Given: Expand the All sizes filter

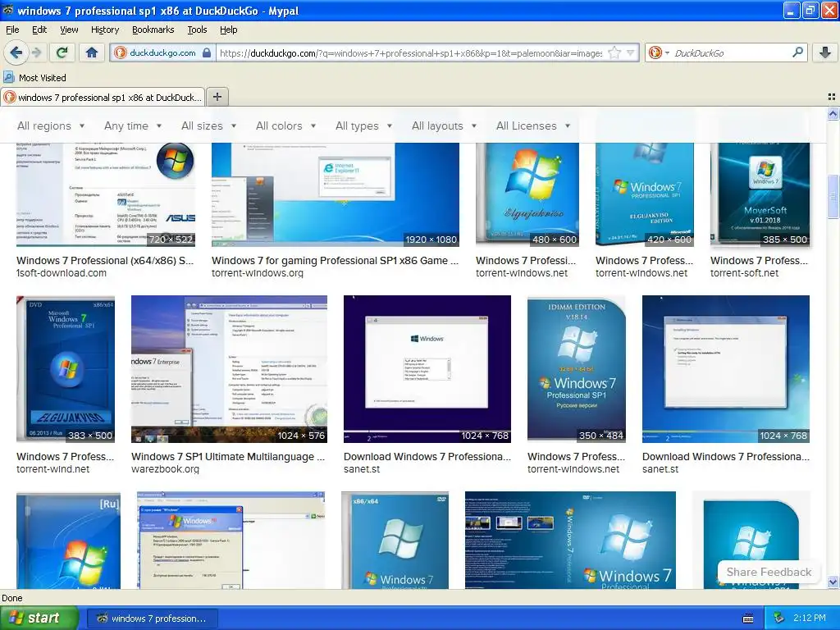Looking at the screenshot, I should pos(209,126).
